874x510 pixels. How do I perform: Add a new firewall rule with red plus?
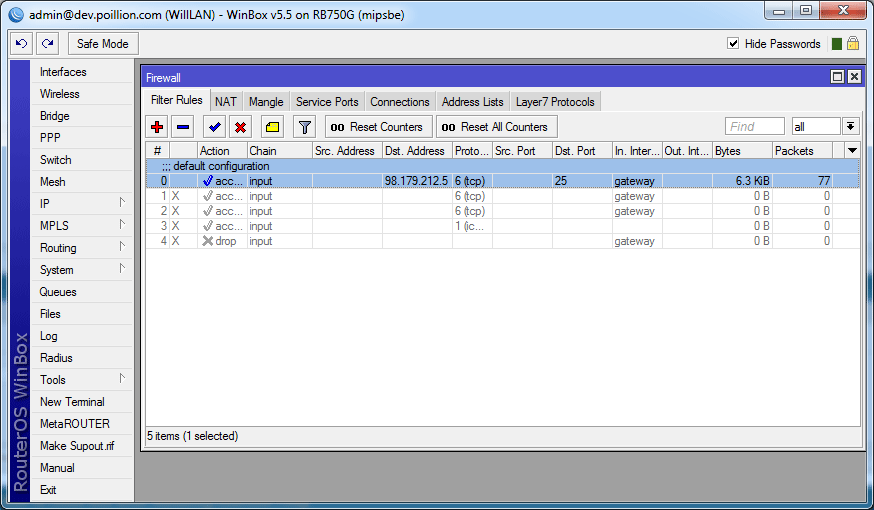click(x=157, y=127)
